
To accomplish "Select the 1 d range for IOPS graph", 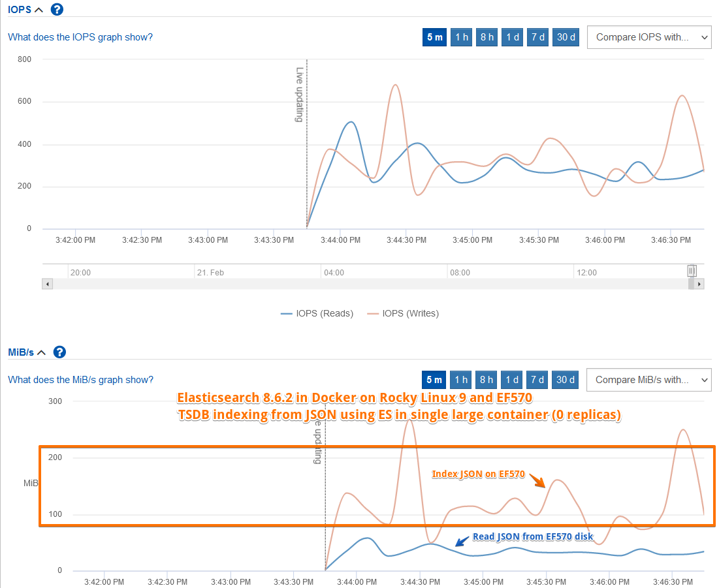I will tap(512, 37).
